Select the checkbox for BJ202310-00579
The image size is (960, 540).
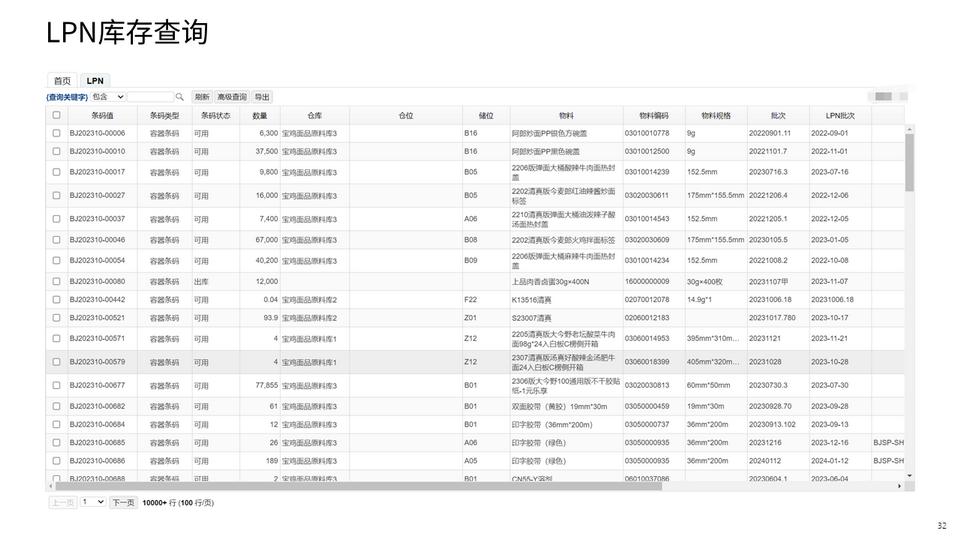click(x=56, y=362)
